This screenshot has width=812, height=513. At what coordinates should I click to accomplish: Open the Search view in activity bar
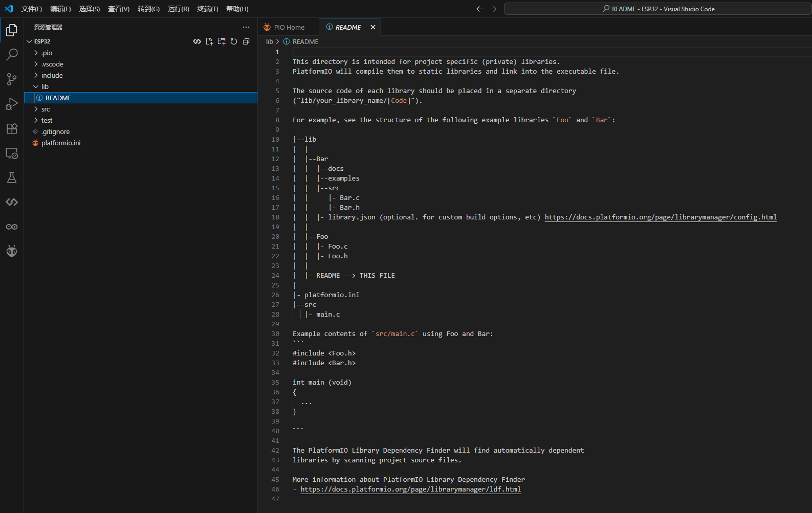point(12,54)
